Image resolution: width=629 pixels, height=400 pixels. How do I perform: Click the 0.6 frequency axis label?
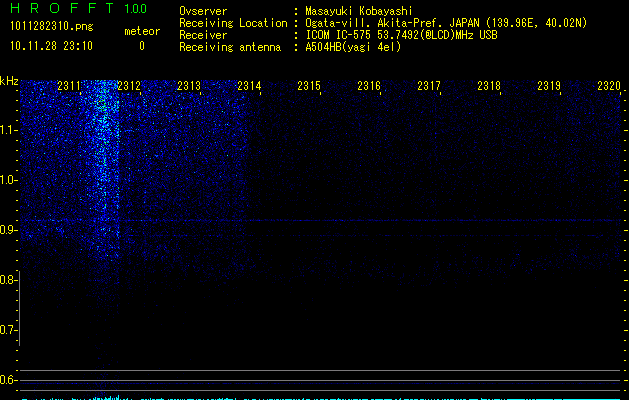(x=8, y=380)
